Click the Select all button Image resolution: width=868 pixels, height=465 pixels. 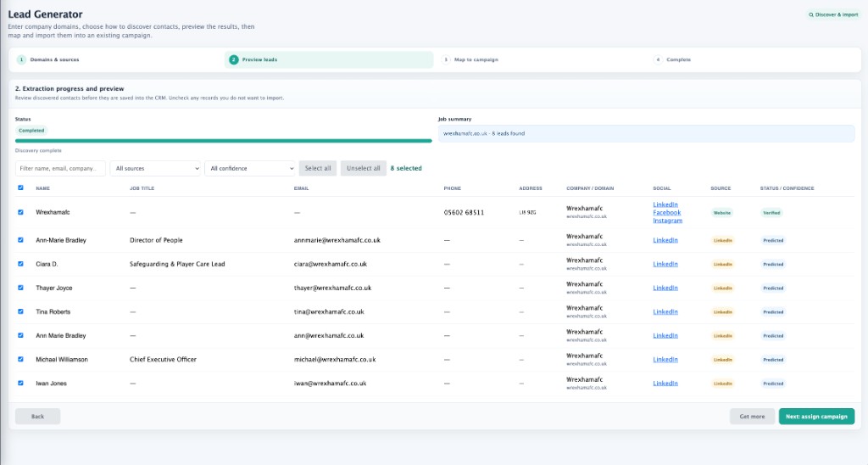click(318, 169)
